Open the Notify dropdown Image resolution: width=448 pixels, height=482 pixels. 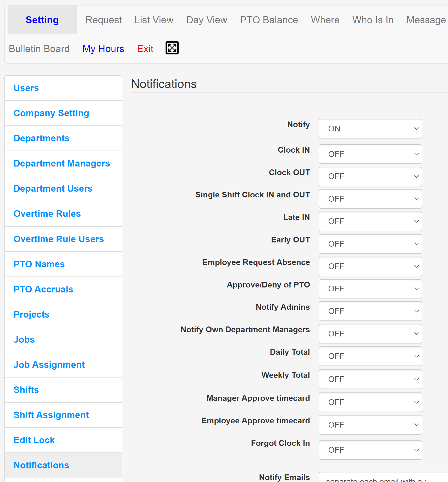(370, 129)
